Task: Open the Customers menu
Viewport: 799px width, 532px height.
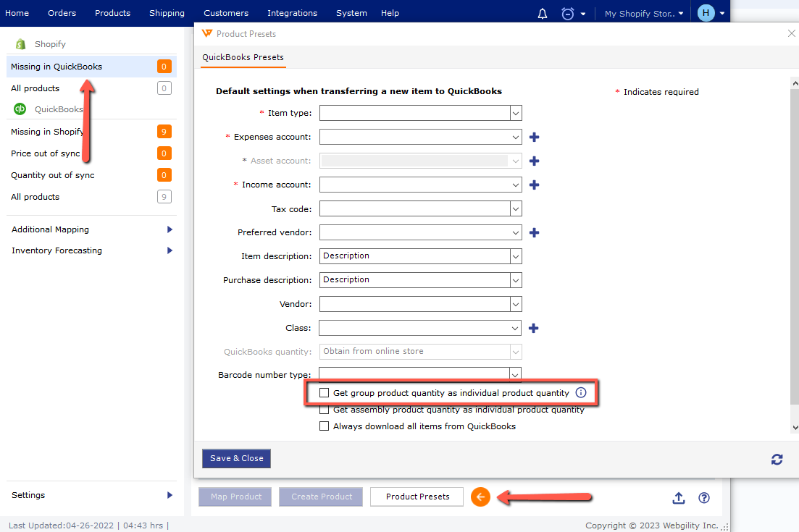Action: pyautogui.click(x=226, y=13)
